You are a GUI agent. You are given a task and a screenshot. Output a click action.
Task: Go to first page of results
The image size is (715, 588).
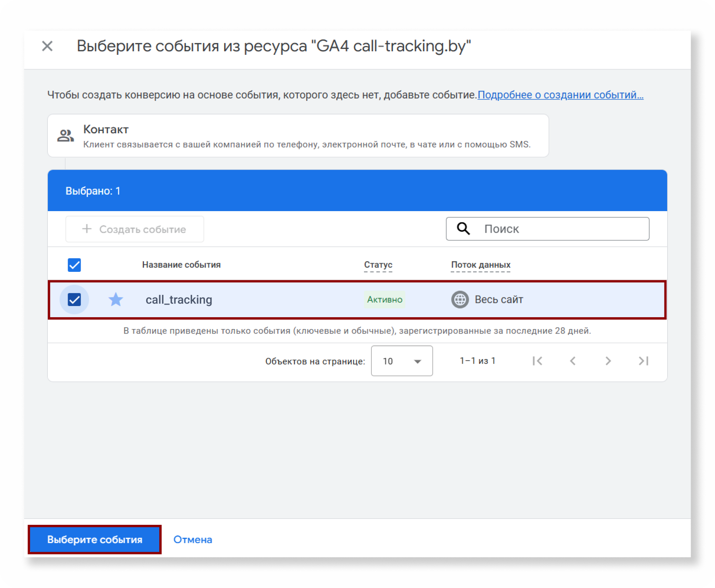point(538,361)
